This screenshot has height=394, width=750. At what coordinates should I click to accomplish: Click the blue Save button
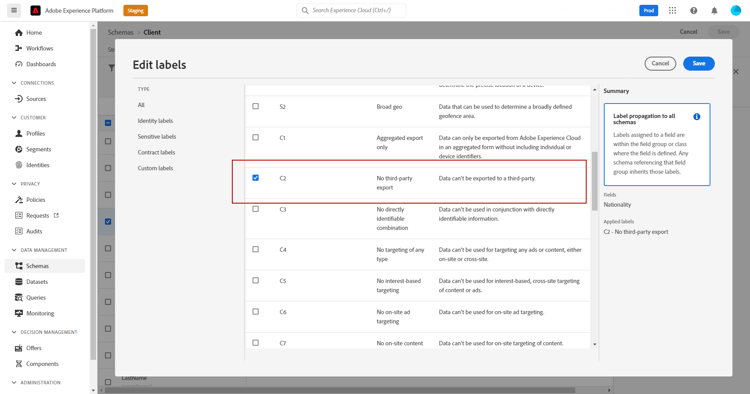tap(698, 64)
